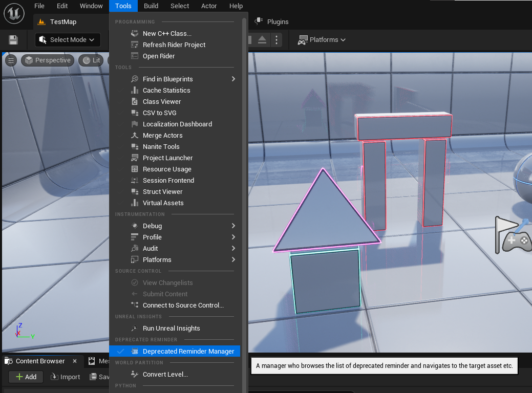Viewport: 532px width, 393px height.
Task: Click the Localization Dashboard flag icon
Action: click(x=135, y=124)
